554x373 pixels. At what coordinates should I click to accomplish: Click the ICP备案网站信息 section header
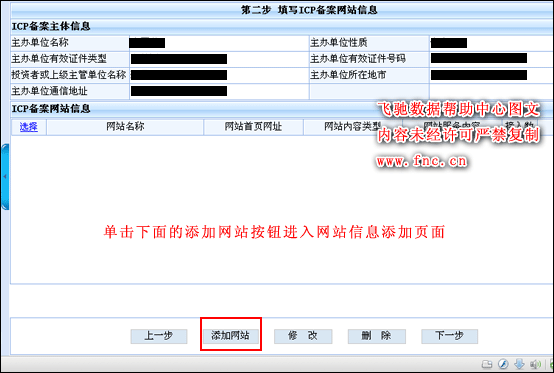point(51,108)
